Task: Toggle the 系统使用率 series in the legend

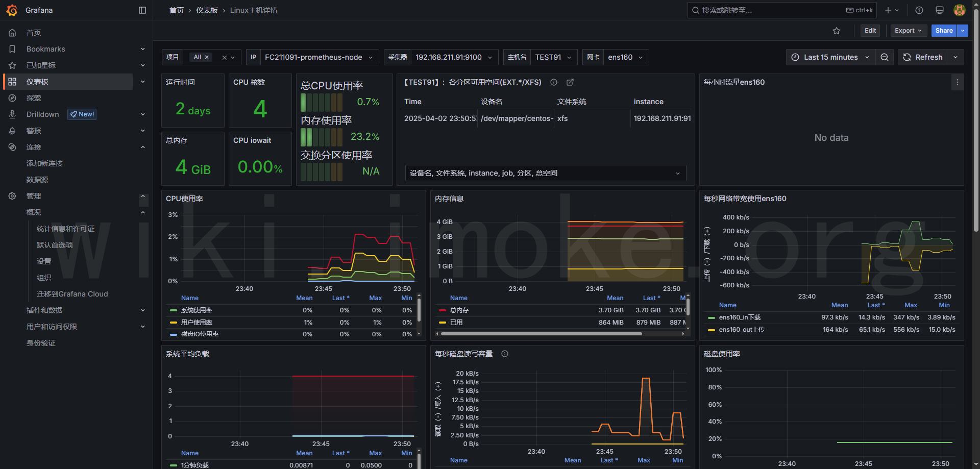Action: tap(197, 310)
